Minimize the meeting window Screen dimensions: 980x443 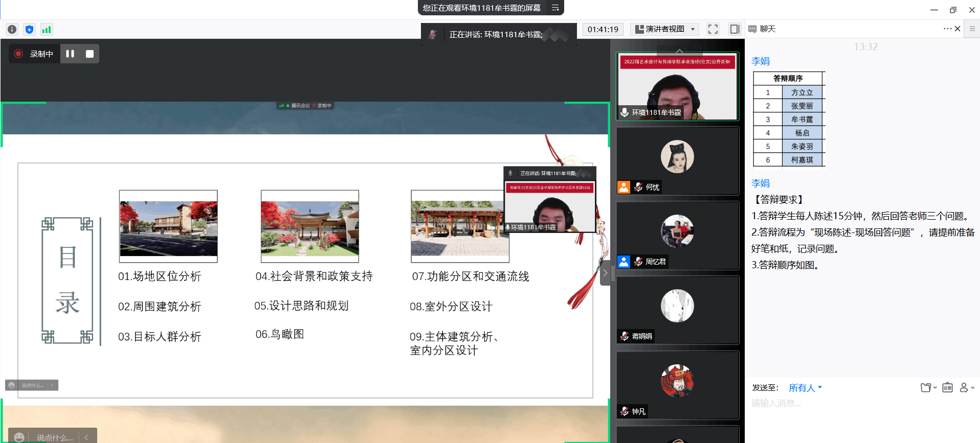tap(934, 10)
